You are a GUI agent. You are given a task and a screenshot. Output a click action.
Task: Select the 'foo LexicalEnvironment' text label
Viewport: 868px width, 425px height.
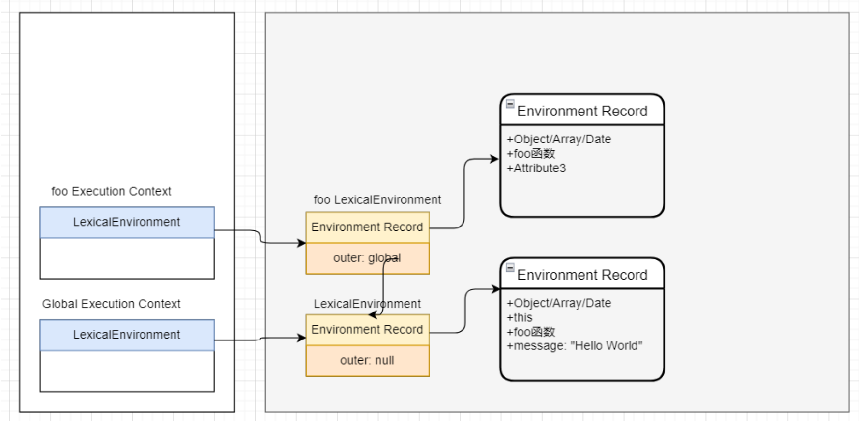377,199
